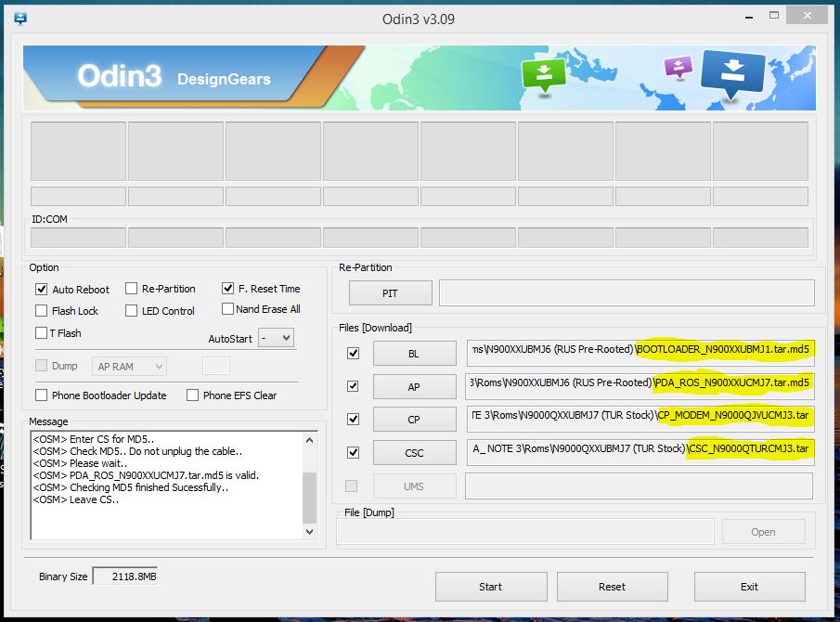Click the Reset button
Viewport: 840px width, 622px height.
pyautogui.click(x=613, y=587)
